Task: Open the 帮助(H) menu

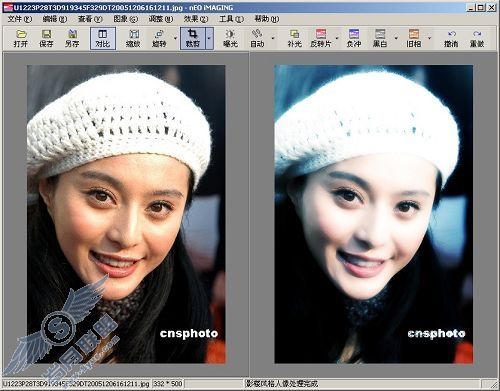Action: [267, 19]
